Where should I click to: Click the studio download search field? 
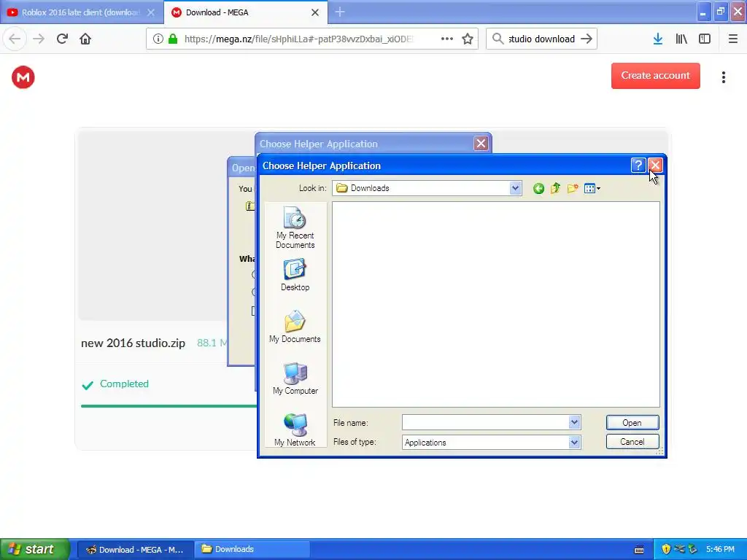point(542,39)
